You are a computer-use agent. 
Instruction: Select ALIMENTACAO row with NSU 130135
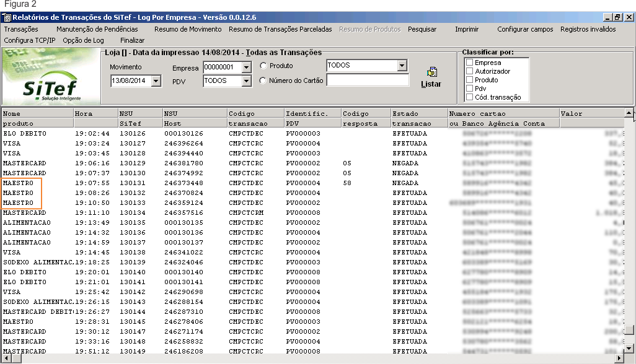tap(312, 223)
